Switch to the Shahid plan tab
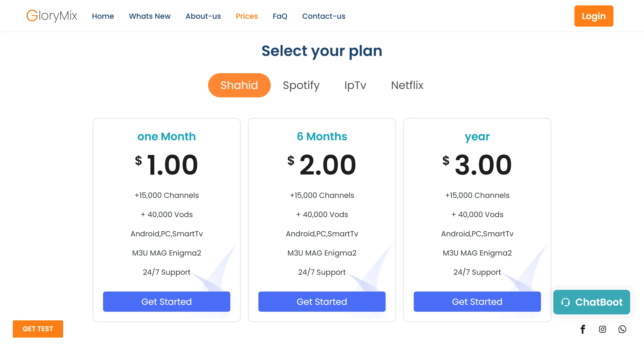The height and width of the screenshot is (345, 644). [x=239, y=85]
